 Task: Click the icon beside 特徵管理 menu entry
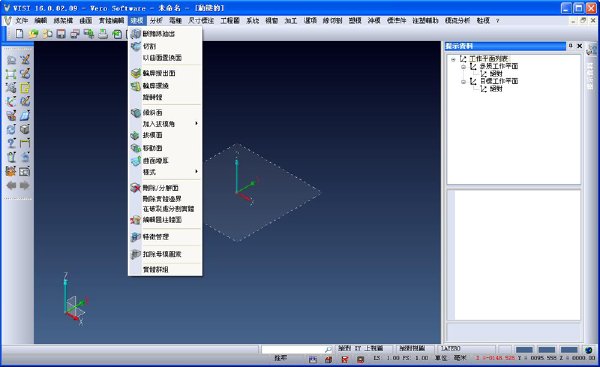135,237
